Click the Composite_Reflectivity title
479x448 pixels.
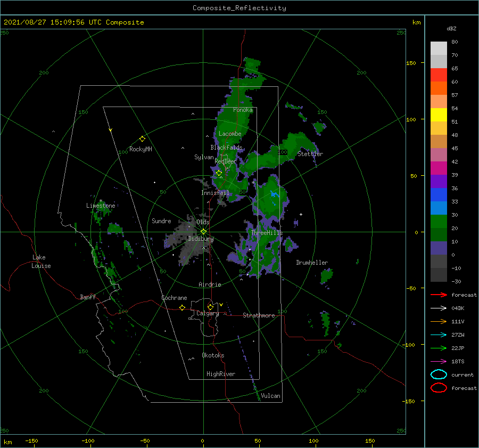(240, 8)
